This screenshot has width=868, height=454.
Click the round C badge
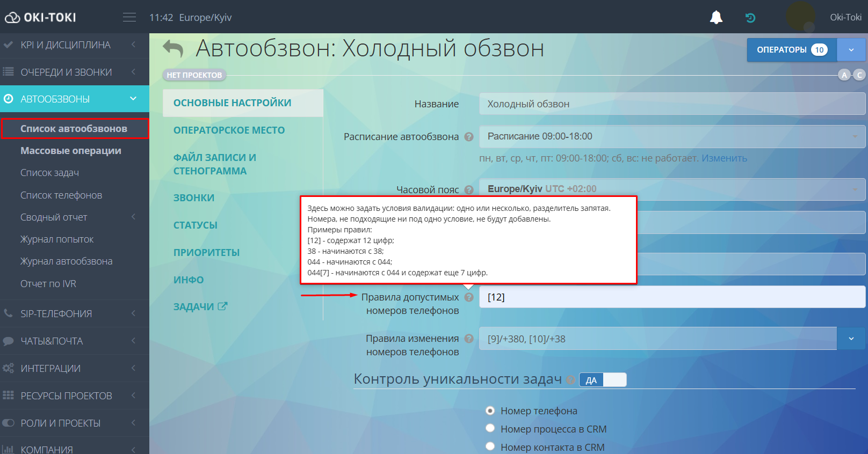859,75
